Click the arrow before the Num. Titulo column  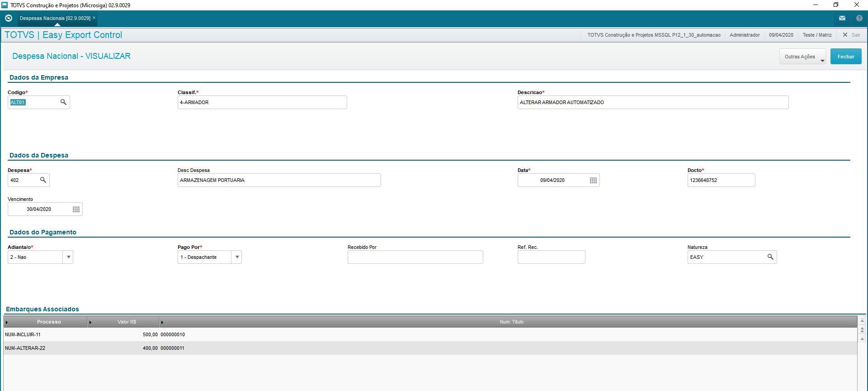click(x=162, y=322)
